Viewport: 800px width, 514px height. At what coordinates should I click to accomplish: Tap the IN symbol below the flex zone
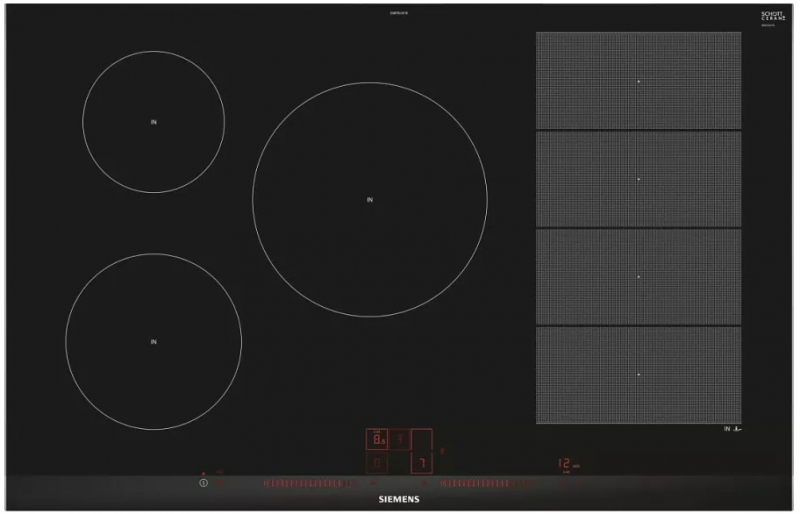[732, 429]
